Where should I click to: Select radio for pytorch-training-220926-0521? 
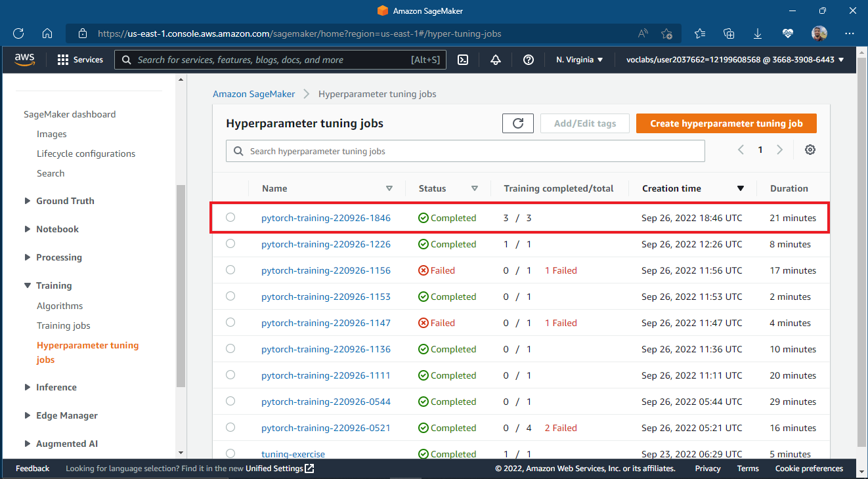[x=230, y=427]
